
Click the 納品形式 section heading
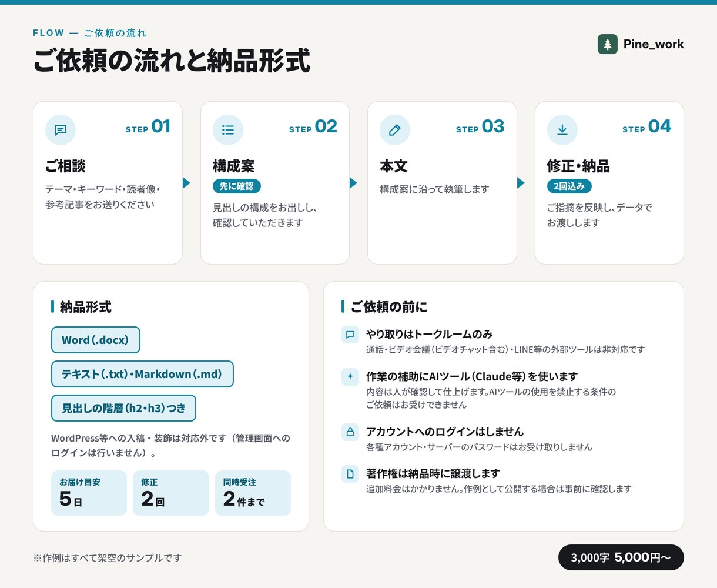pyautogui.click(x=86, y=306)
